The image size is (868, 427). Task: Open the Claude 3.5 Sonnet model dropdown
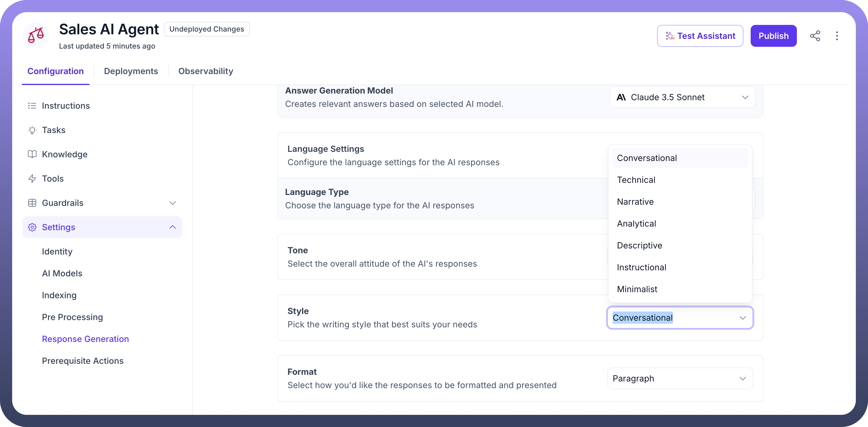682,97
